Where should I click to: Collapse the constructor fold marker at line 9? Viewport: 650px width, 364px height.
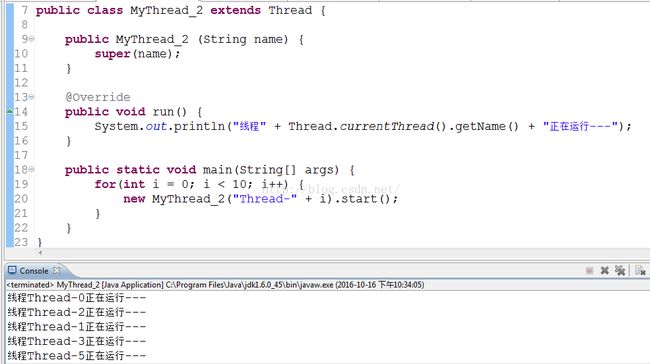(x=32, y=39)
